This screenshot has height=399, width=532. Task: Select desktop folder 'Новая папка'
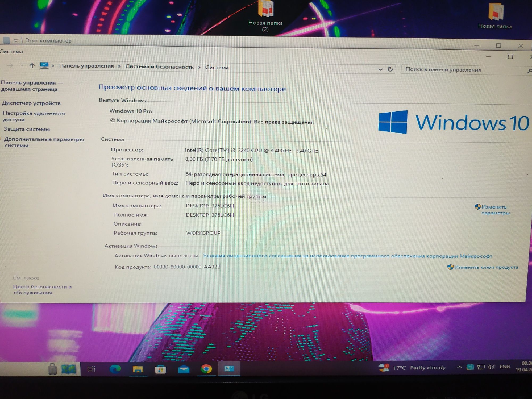click(495, 16)
